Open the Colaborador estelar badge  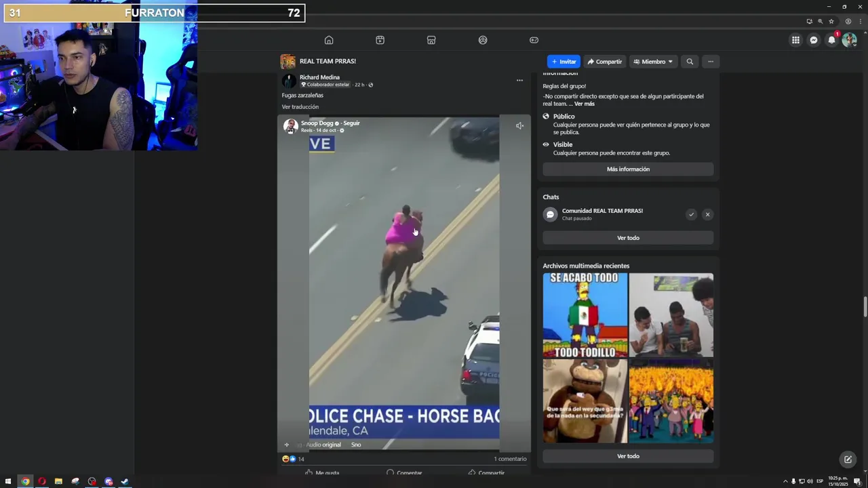[x=325, y=85]
